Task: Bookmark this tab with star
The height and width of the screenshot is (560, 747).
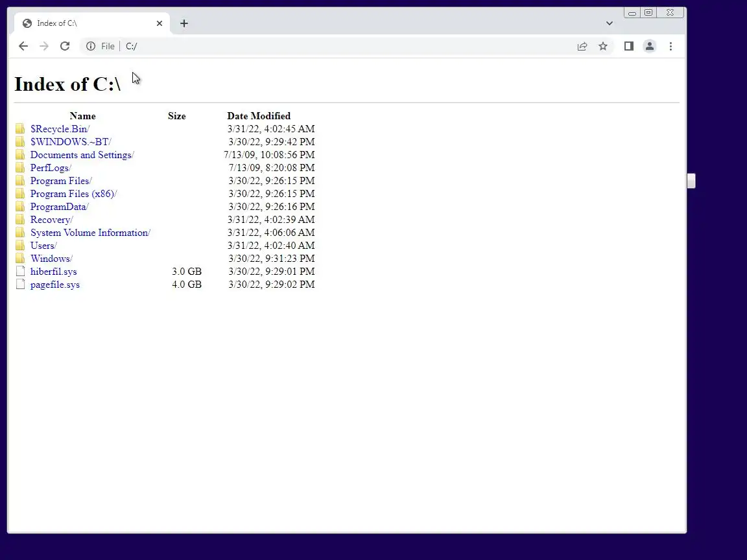Action: coord(603,46)
